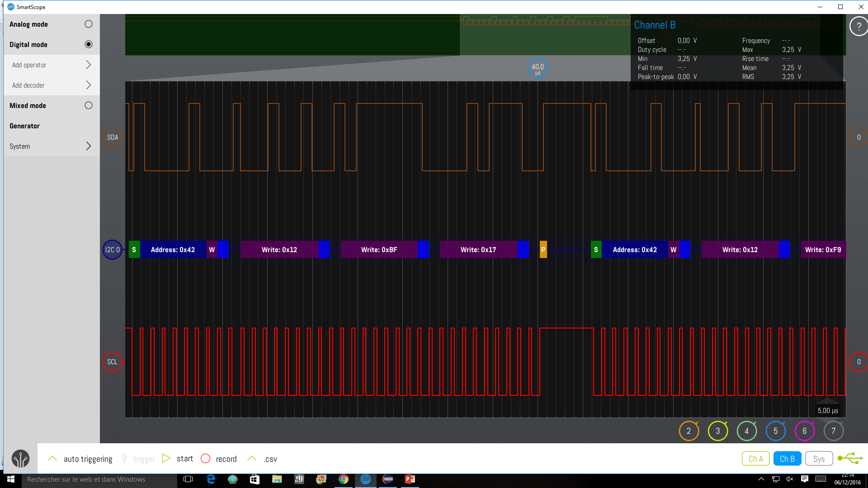Expand Add decoder submenu arrow
The height and width of the screenshot is (488, 868).
pos(89,85)
